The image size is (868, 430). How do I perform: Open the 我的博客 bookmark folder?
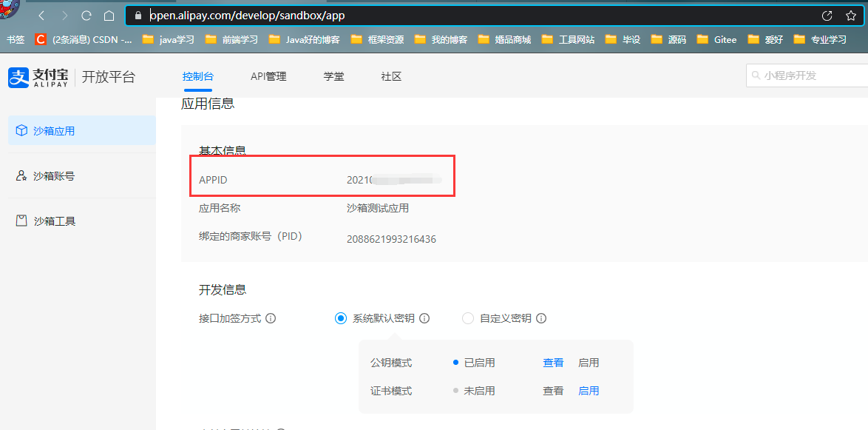441,39
